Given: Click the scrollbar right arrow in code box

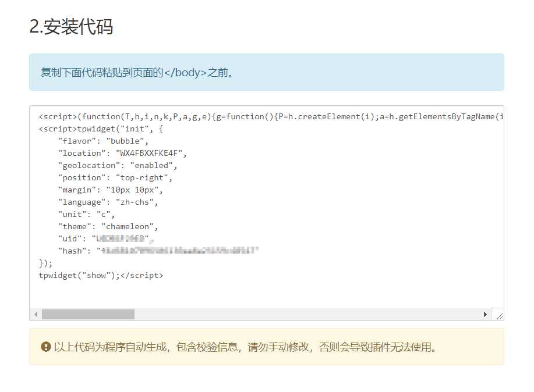Looking at the screenshot, I should (x=485, y=315).
